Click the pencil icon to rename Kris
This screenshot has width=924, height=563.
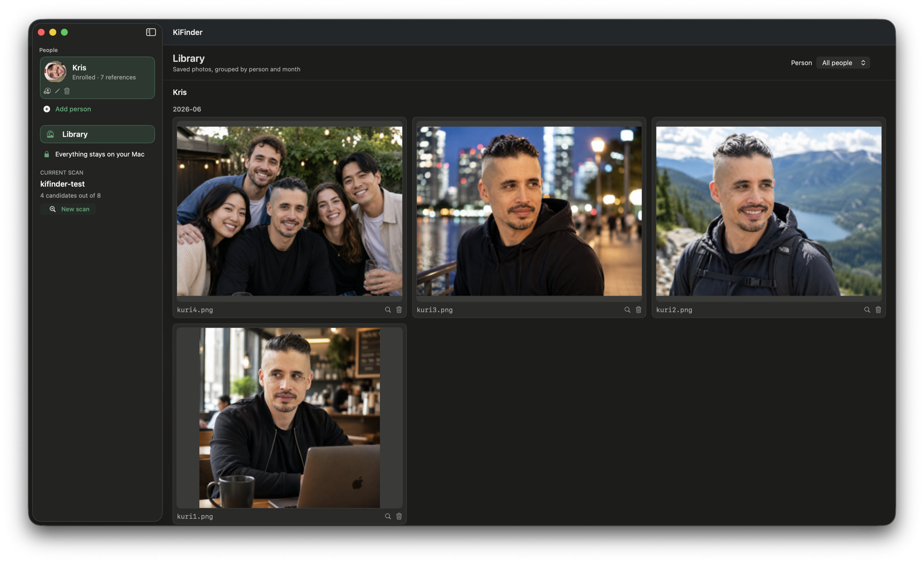(57, 91)
